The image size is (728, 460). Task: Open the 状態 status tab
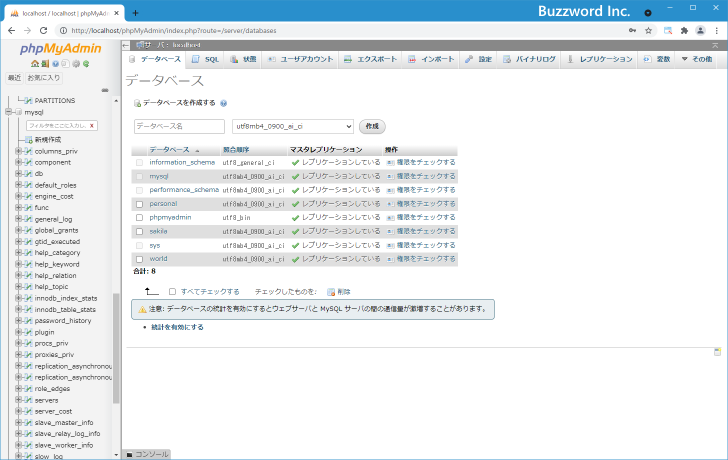(x=243, y=59)
